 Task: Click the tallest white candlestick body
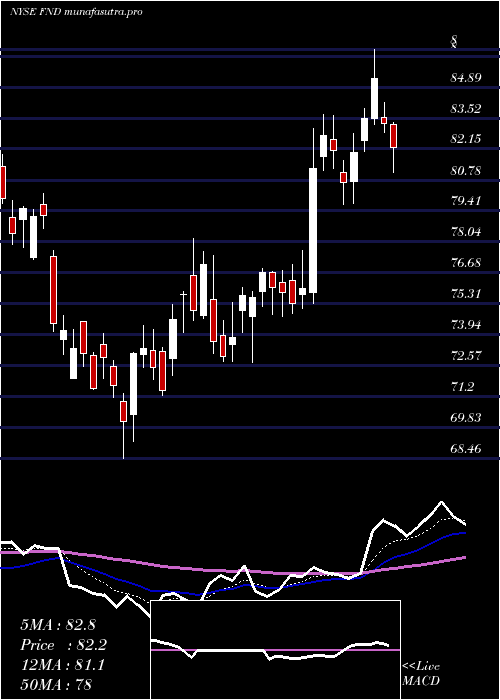coord(313,230)
